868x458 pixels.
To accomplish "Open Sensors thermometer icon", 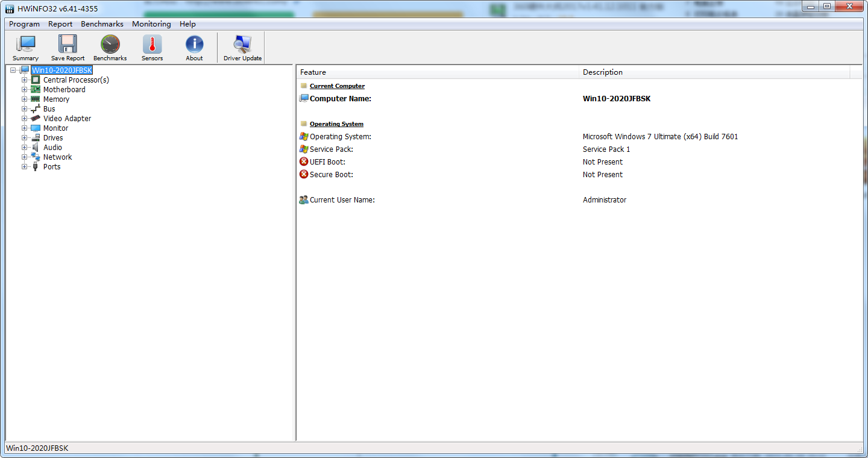I will point(153,45).
